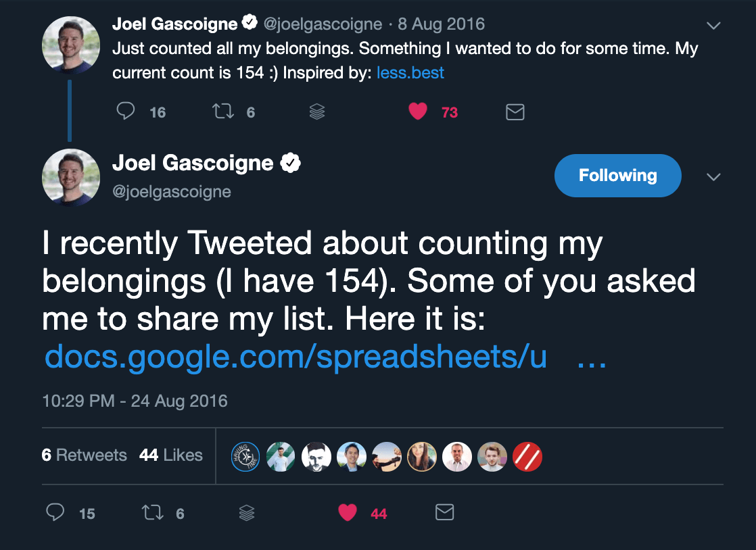756x550 pixels.
Task: Toggle the heart on the 44-like tweet
Action: point(348,513)
